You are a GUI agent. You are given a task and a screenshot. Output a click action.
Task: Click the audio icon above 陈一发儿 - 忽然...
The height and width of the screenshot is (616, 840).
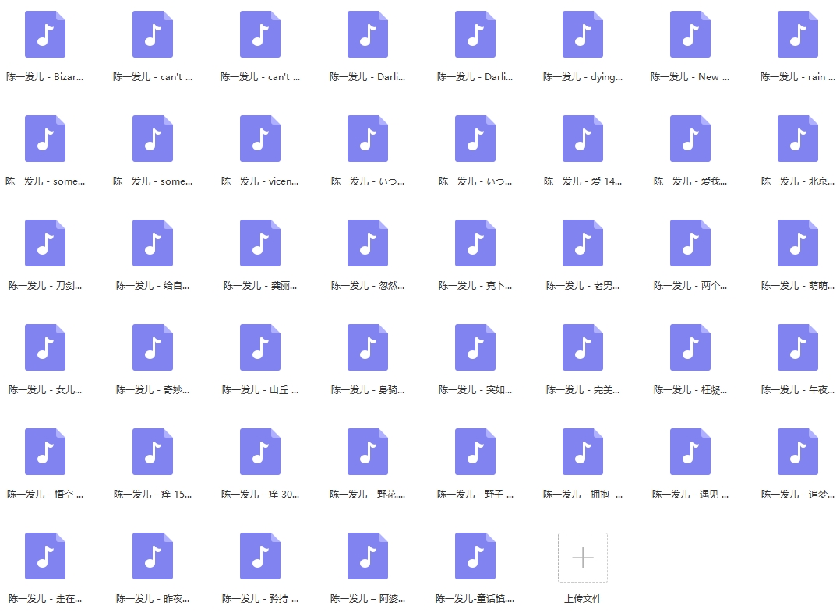tap(368, 244)
